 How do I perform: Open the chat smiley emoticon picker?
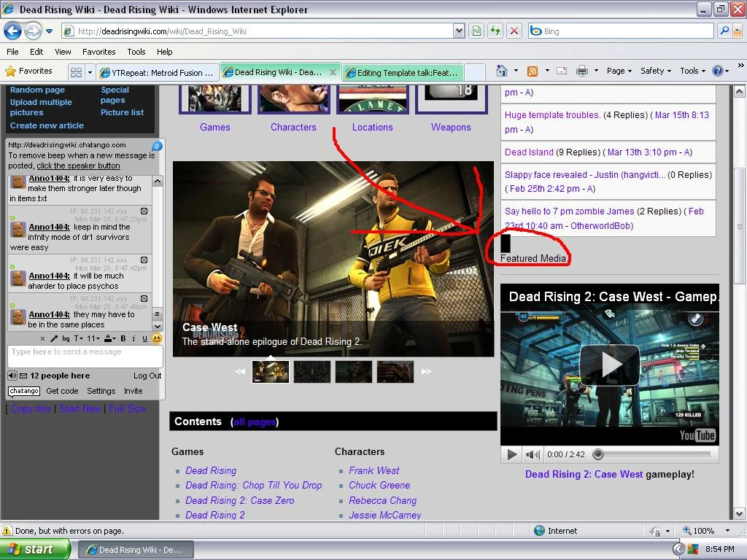click(157, 338)
